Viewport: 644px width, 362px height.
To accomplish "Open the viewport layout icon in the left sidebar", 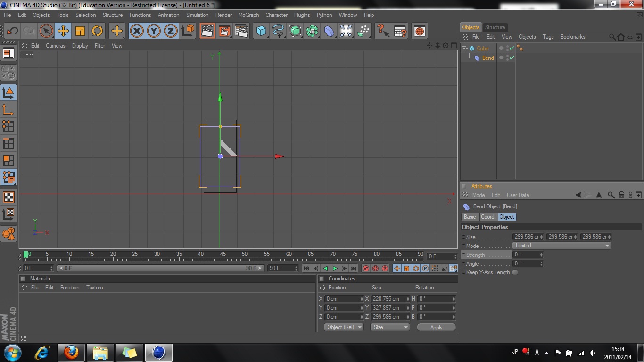I will 8,54.
